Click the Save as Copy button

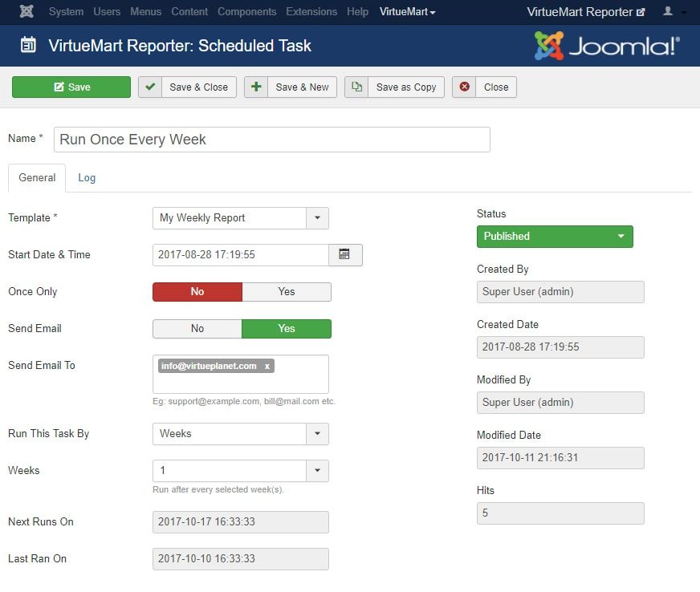pyautogui.click(x=395, y=87)
